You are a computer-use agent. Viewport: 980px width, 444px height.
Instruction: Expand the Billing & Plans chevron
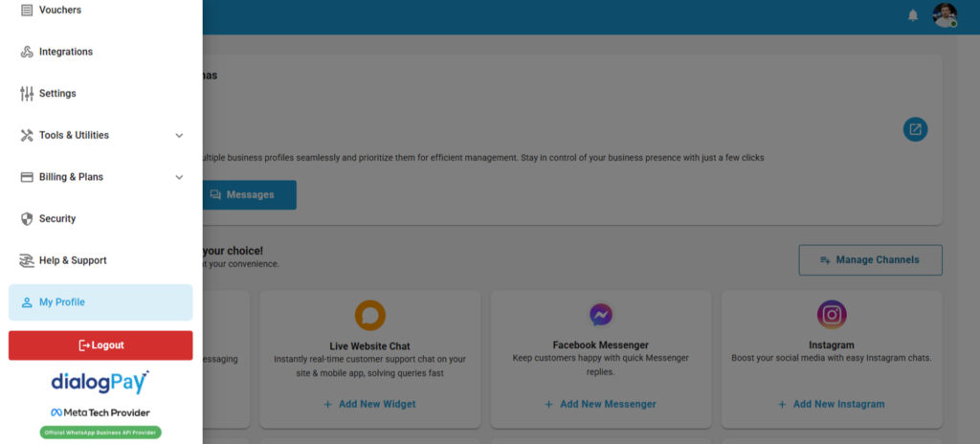(x=179, y=177)
